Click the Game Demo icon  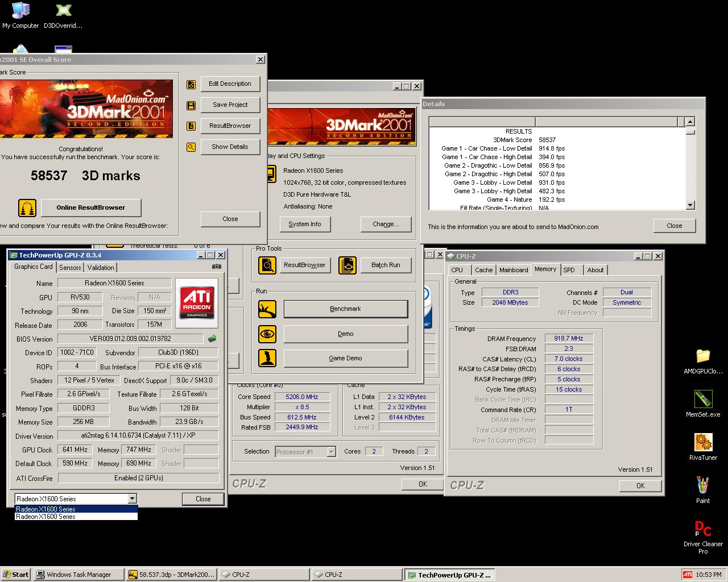(267, 358)
